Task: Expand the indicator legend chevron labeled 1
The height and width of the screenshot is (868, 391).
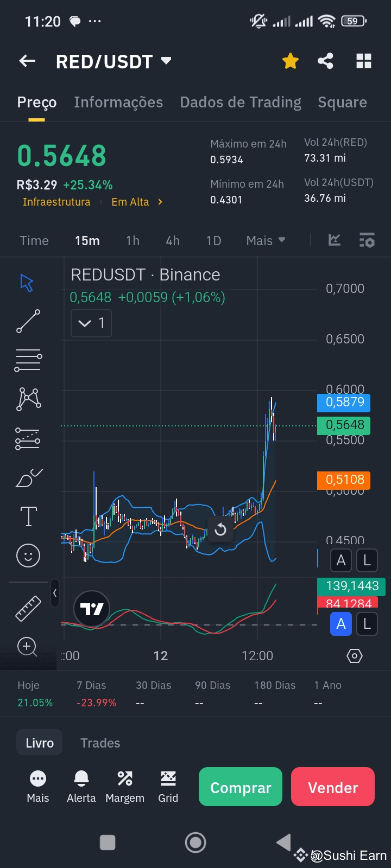Action: pyautogui.click(x=91, y=323)
